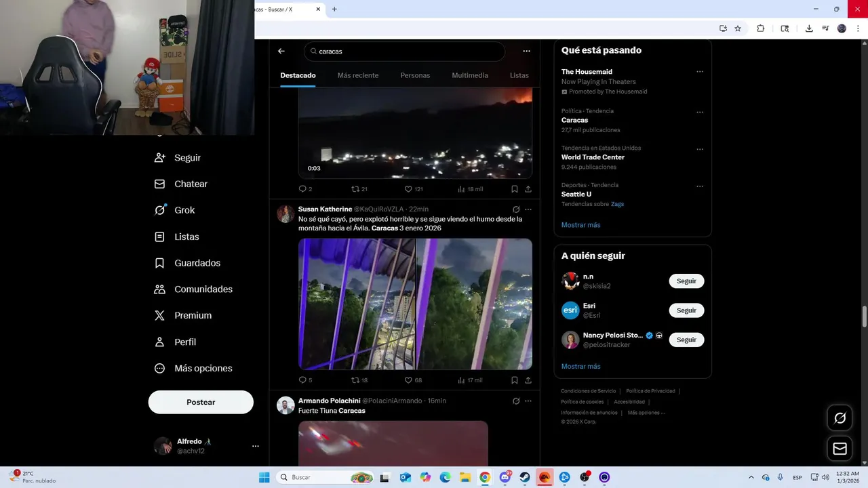Screen dimensions: 868x488
Task: Reply to the video post with 2 comments
Action: [305, 189]
